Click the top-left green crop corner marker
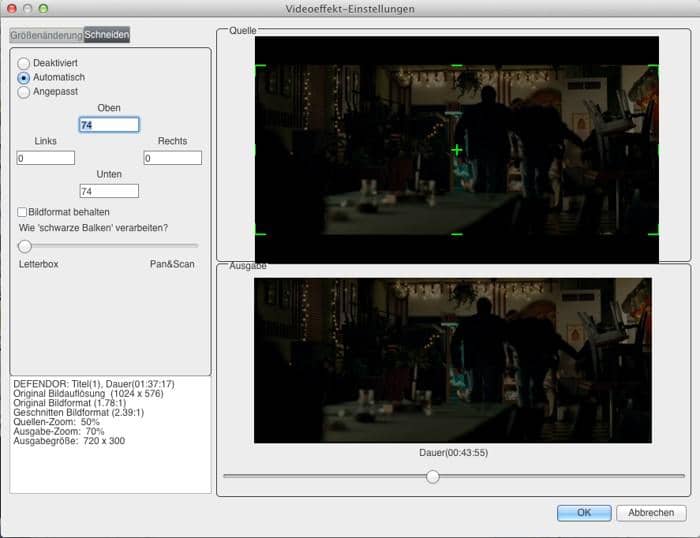The image size is (700, 538). coord(260,69)
